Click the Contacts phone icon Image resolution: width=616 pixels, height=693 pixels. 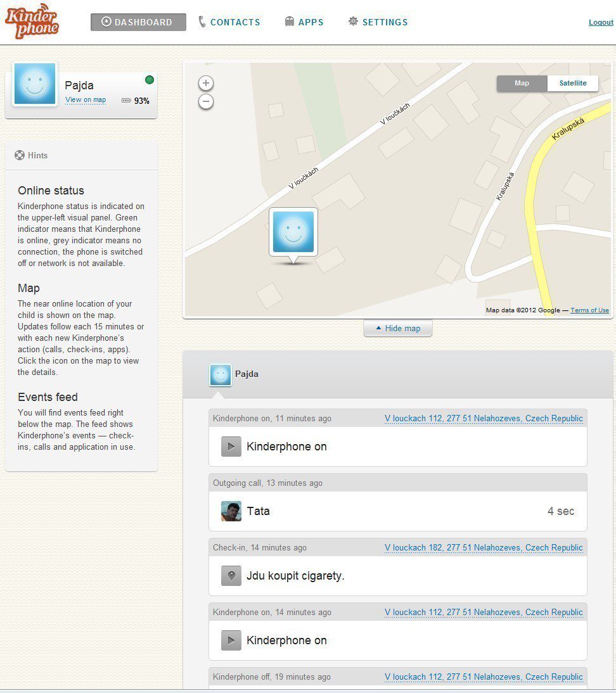(x=202, y=22)
